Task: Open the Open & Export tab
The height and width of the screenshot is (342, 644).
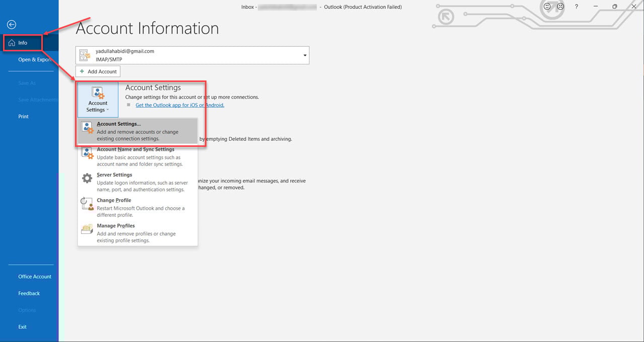Action: (x=35, y=59)
